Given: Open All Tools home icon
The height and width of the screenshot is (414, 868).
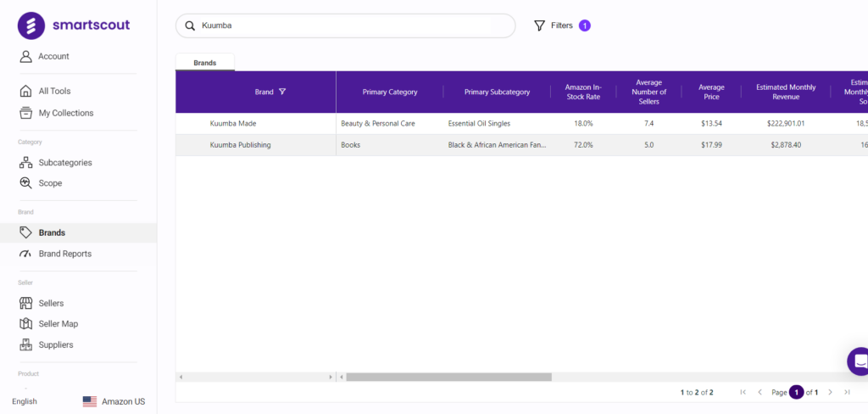Looking at the screenshot, I should click(25, 91).
